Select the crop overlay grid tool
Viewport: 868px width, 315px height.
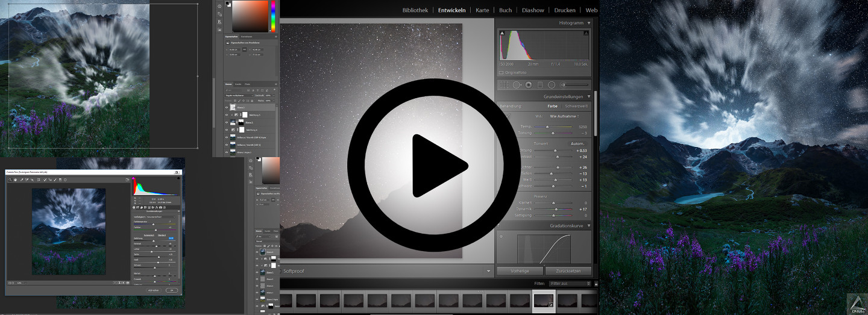505,85
